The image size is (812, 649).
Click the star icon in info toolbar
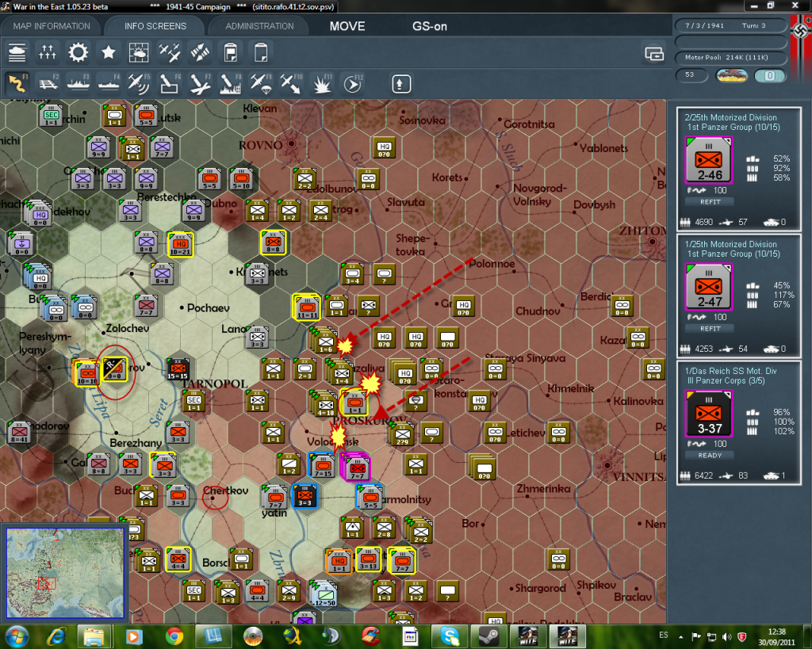[x=108, y=52]
